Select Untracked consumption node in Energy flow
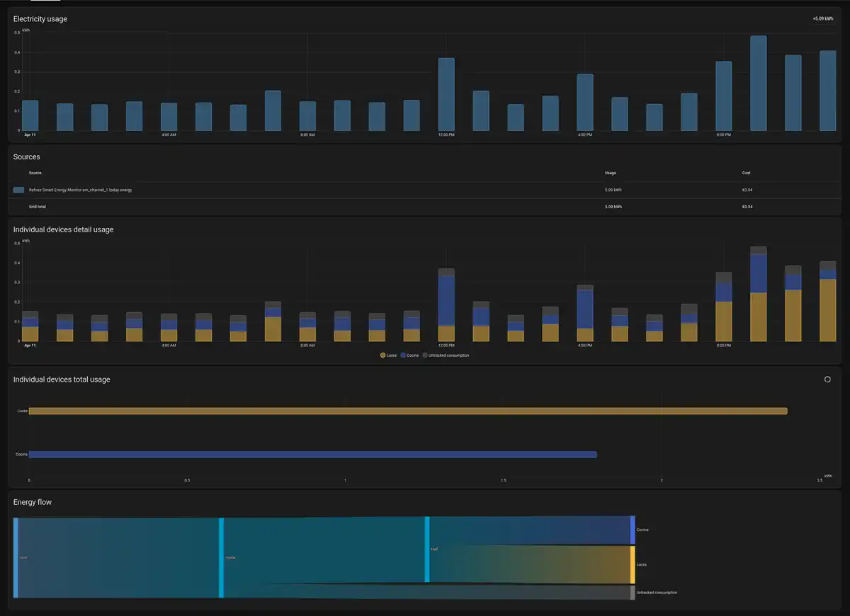Screen dimensions: 850x616 [633, 592]
